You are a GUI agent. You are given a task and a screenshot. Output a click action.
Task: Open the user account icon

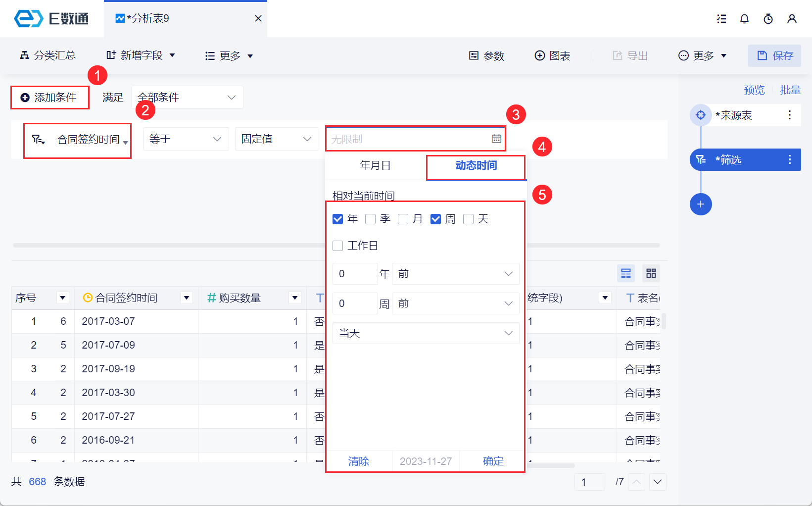point(792,19)
